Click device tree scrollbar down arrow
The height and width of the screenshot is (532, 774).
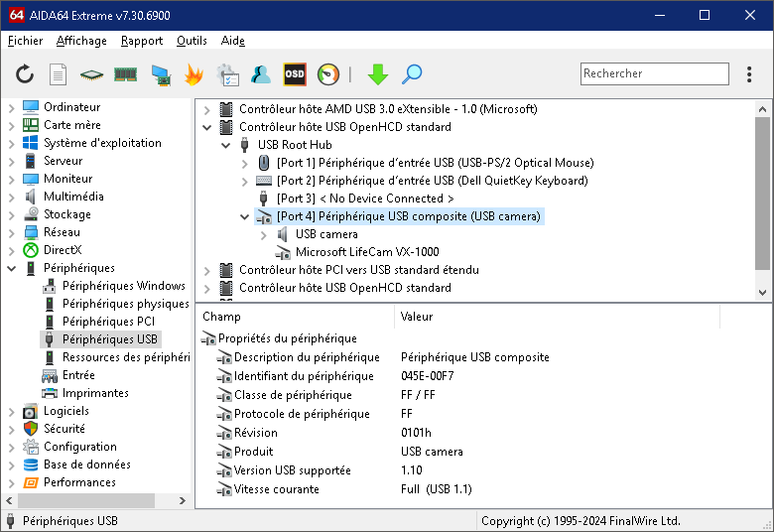point(762,292)
